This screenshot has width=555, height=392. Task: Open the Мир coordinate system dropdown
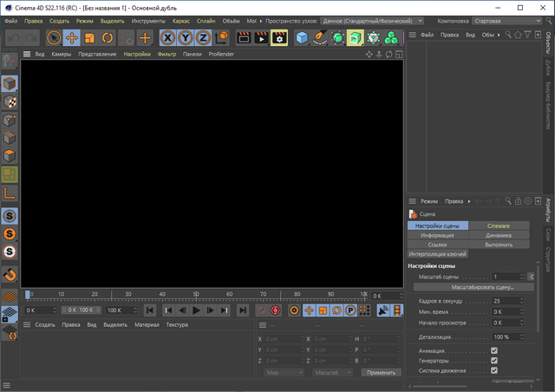[x=284, y=372]
